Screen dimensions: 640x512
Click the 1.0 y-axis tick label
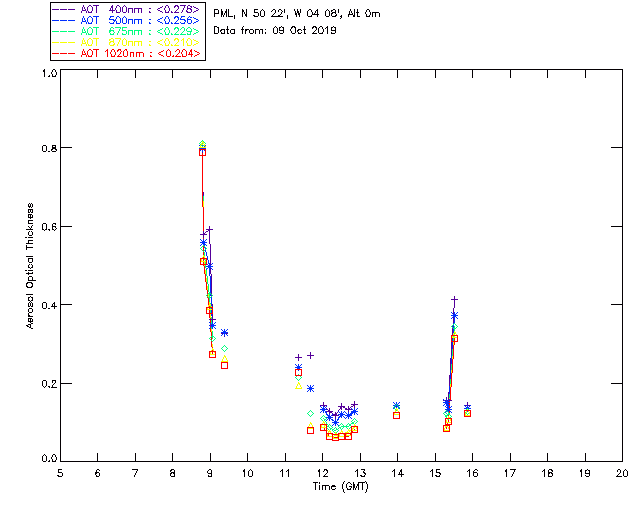(49, 73)
